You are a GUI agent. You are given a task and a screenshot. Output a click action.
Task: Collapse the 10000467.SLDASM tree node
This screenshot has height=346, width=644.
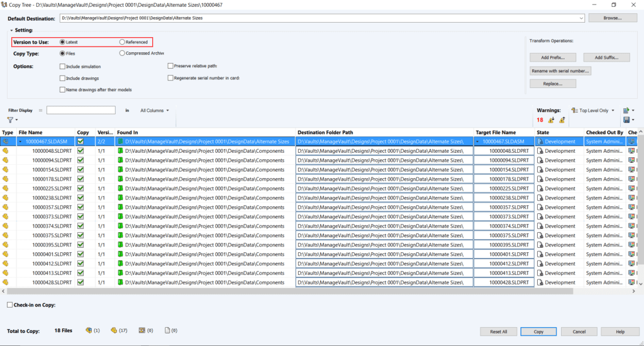click(x=19, y=142)
